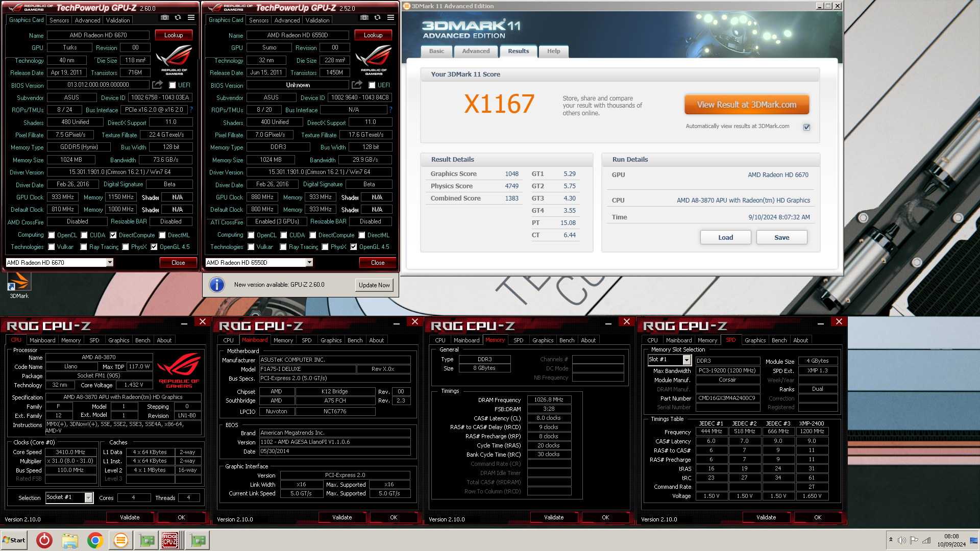The width and height of the screenshot is (980, 551).
Task: Open the Action Center flag tray icon
Action: tap(914, 540)
